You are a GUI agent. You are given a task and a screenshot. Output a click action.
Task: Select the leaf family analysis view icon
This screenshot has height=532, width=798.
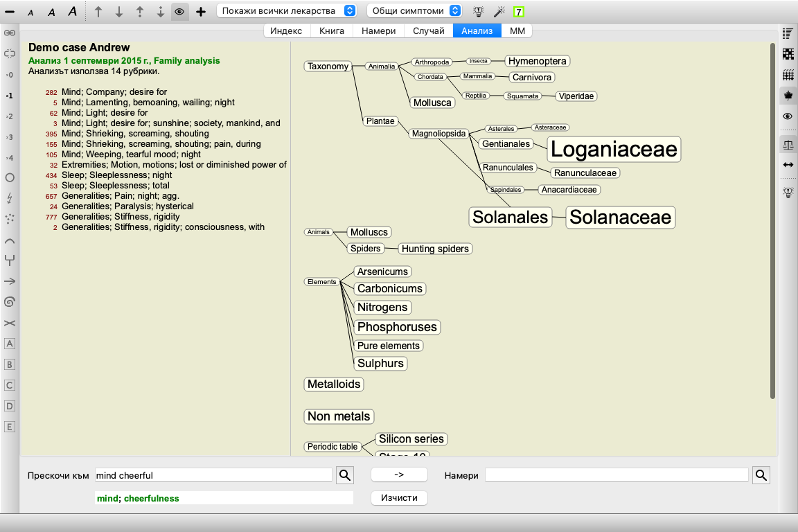click(788, 95)
